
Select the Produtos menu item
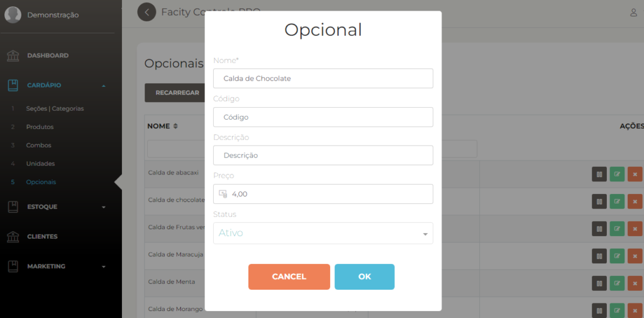coord(40,127)
